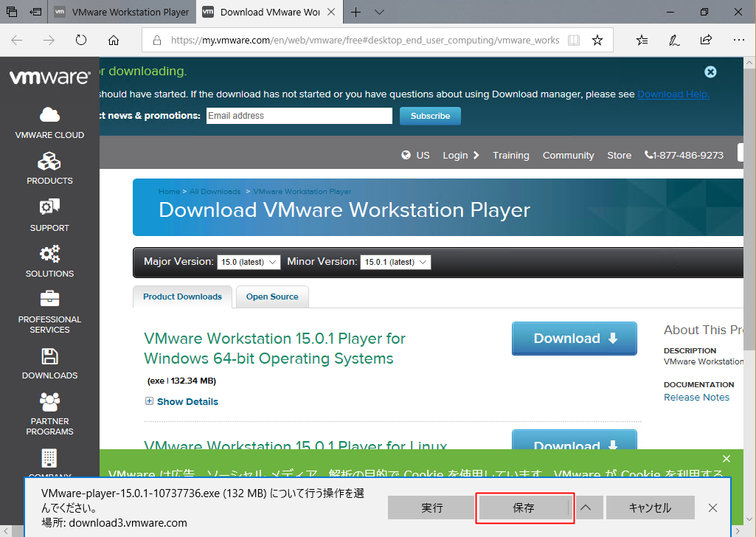Open the Major Version dropdown

249,262
